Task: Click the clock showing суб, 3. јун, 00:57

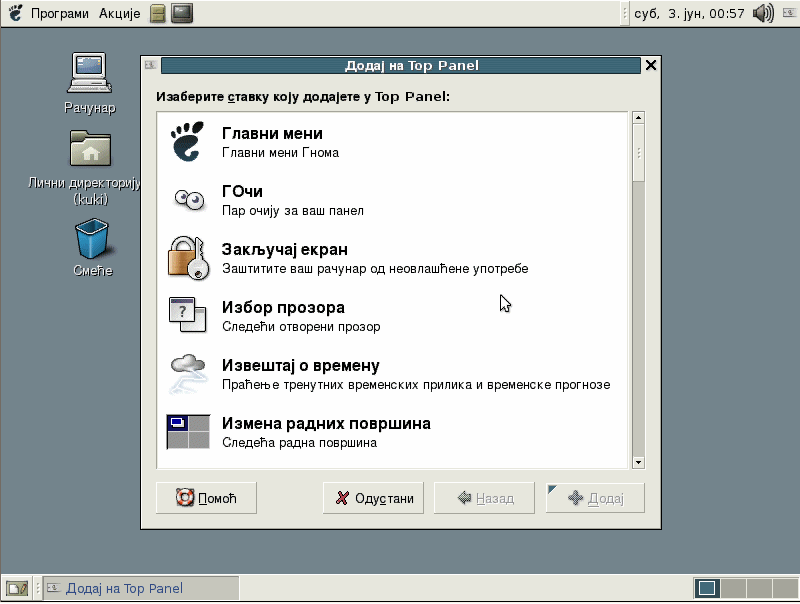Action: (689, 13)
